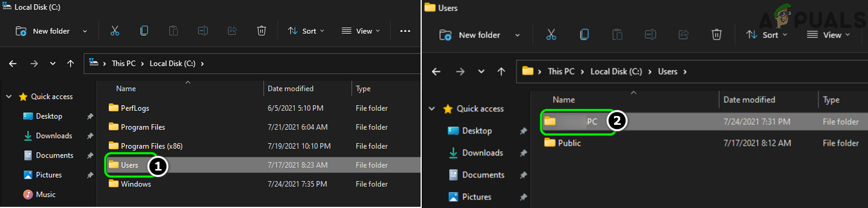Click Up arrow in Local Disk window
This screenshot has width=868, height=208.
(71, 63)
